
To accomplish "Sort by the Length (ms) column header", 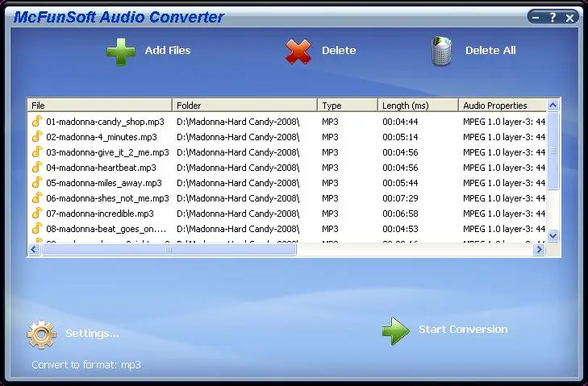I will (x=418, y=106).
